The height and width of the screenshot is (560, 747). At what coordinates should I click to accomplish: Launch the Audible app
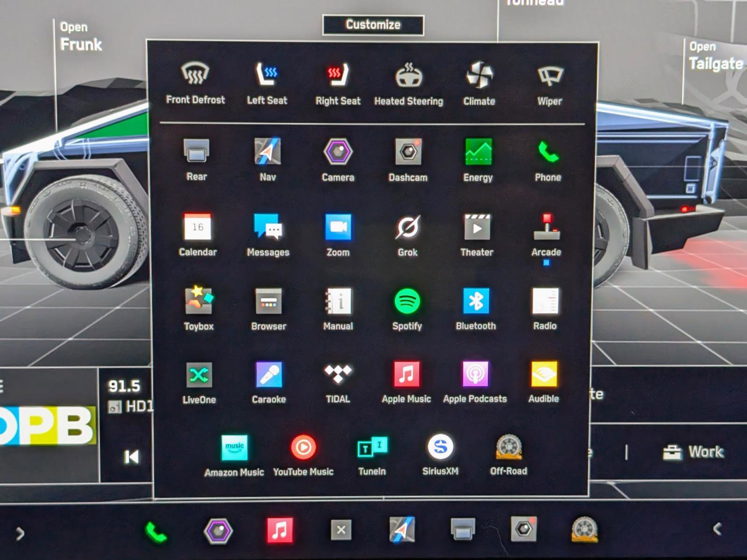(543, 382)
